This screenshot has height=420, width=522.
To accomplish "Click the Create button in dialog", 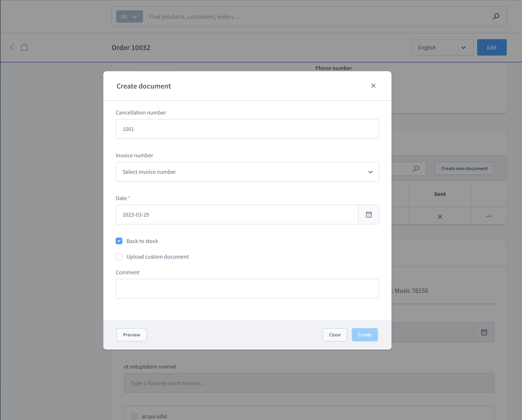I will coord(365,335).
